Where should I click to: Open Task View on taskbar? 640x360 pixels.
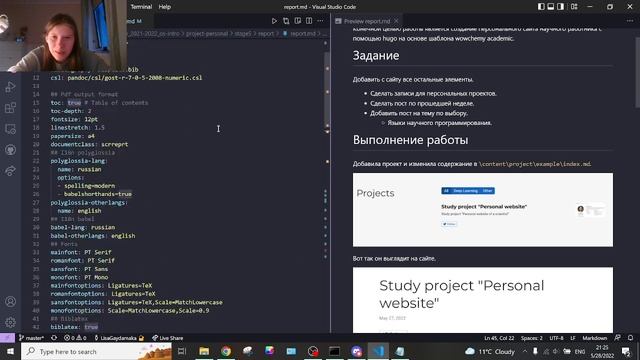click(182, 351)
